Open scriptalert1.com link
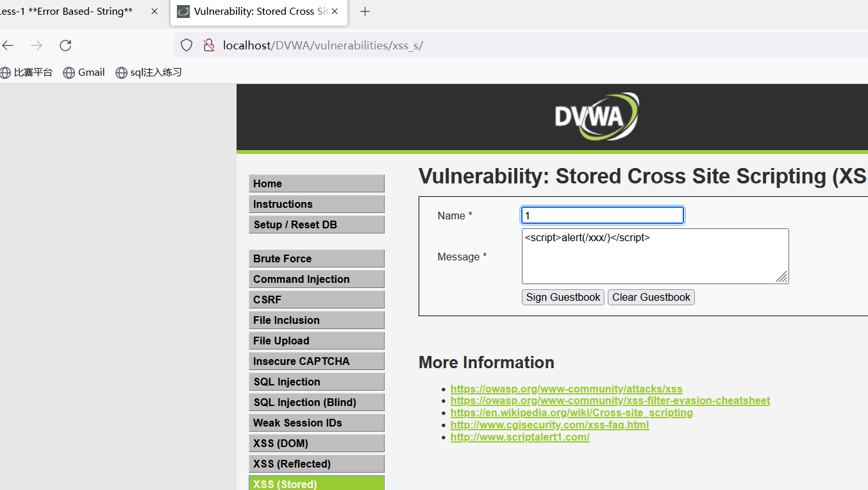The height and width of the screenshot is (490, 868). [x=520, y=437]
